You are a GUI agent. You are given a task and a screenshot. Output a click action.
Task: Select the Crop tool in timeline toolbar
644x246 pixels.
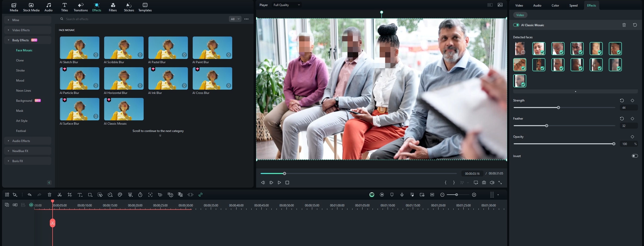(70, 195)
